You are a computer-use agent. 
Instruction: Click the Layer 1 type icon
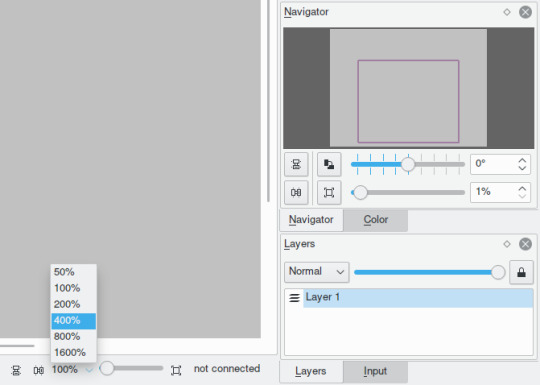[x=294, y=298]
